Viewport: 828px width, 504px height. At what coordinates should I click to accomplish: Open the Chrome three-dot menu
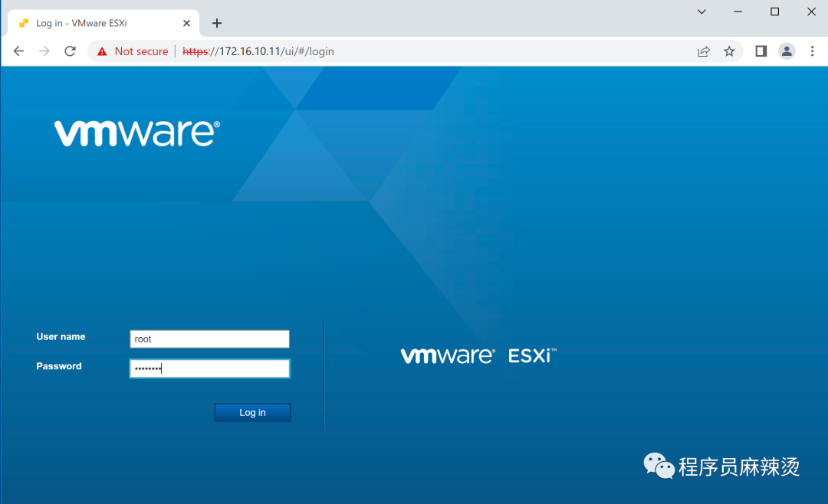tap(812, 51)
